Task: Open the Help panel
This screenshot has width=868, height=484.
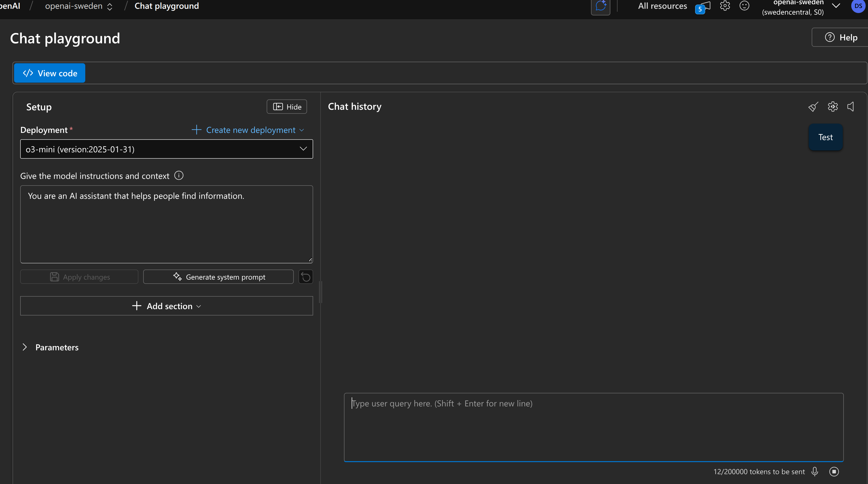Action: tap(841, 37)
